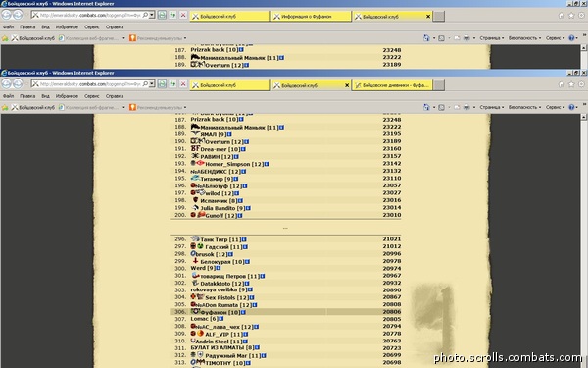Open info icon beside Танк Тигр [11]

(244, 239)
